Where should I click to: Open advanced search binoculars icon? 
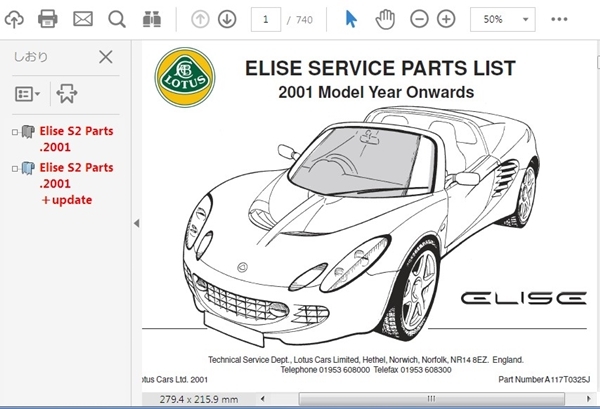click(x=152, y=19)
